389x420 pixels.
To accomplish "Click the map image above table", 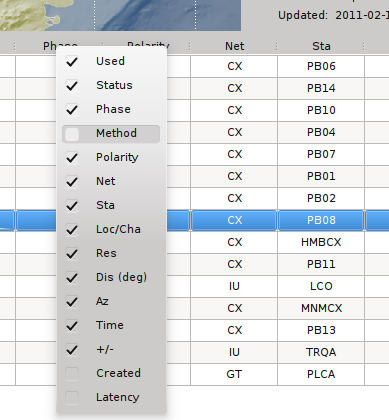I will [x=120, y=15].
